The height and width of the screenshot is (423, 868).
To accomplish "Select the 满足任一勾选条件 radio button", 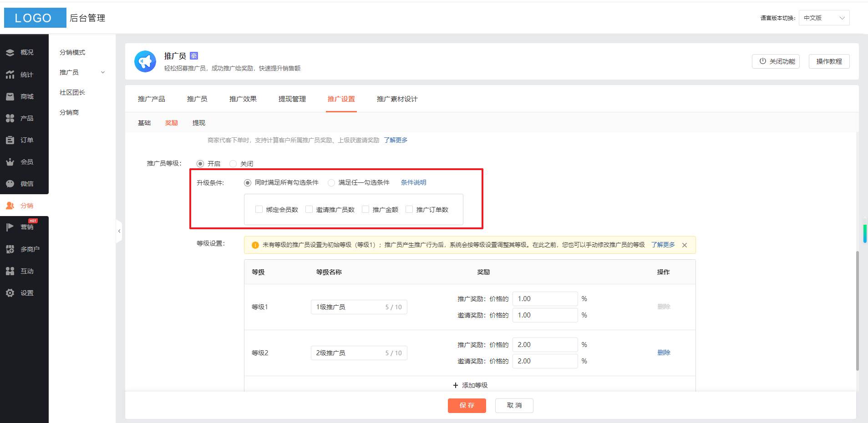I will pos(331,183).
